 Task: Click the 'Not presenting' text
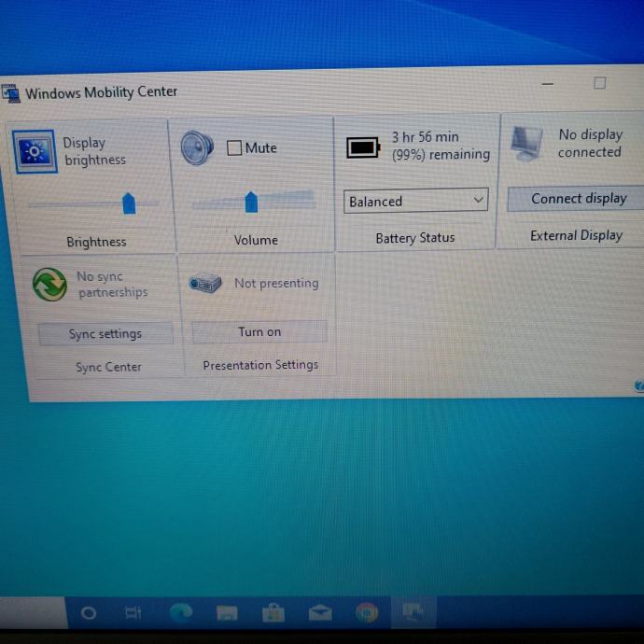[x=276, y=283]
